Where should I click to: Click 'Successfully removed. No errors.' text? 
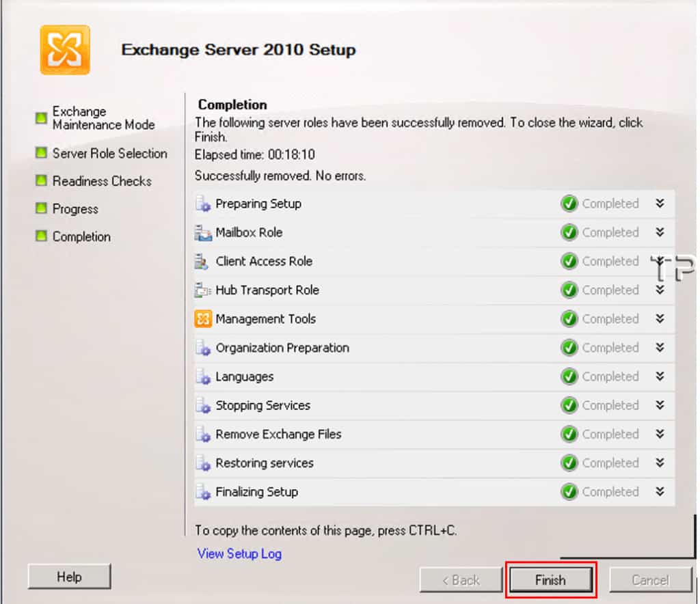click(280, 176)
